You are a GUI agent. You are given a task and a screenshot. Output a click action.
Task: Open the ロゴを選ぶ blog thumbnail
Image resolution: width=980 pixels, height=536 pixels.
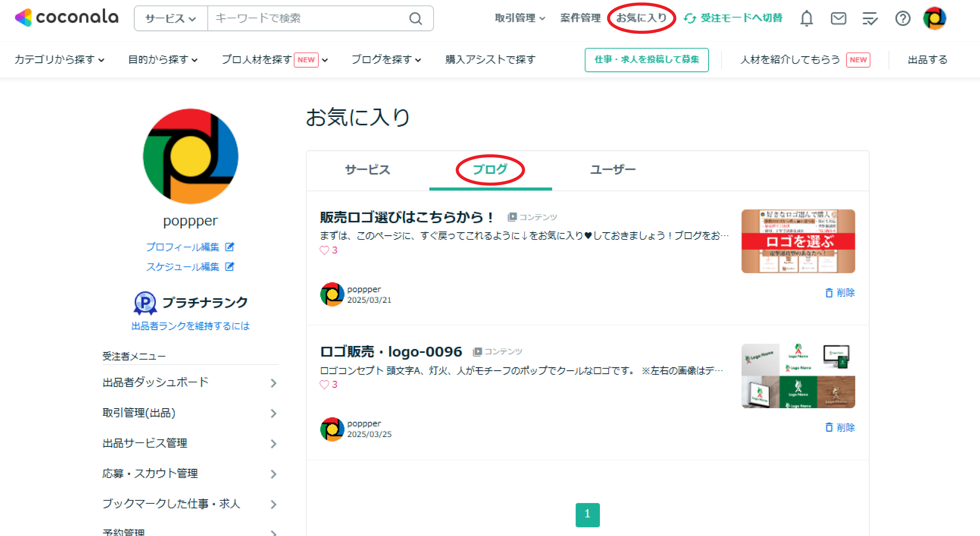(x=798, y=241)
